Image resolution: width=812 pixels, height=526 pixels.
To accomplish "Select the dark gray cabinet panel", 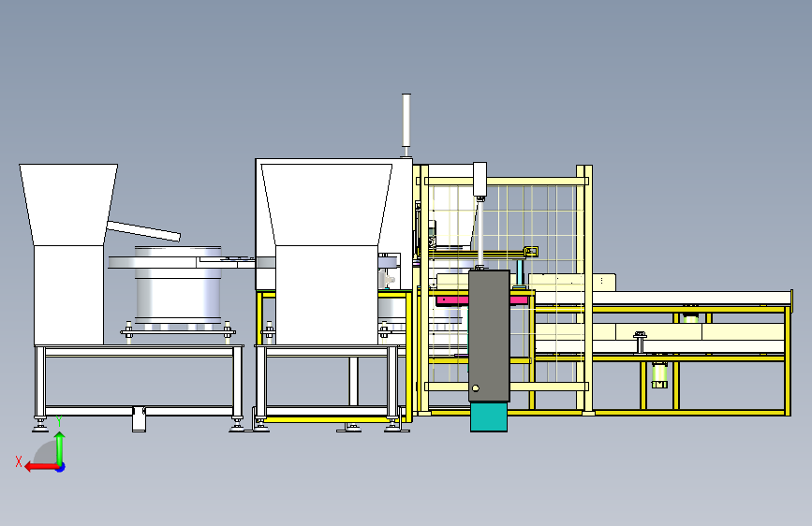I will (x=489, y=335).
